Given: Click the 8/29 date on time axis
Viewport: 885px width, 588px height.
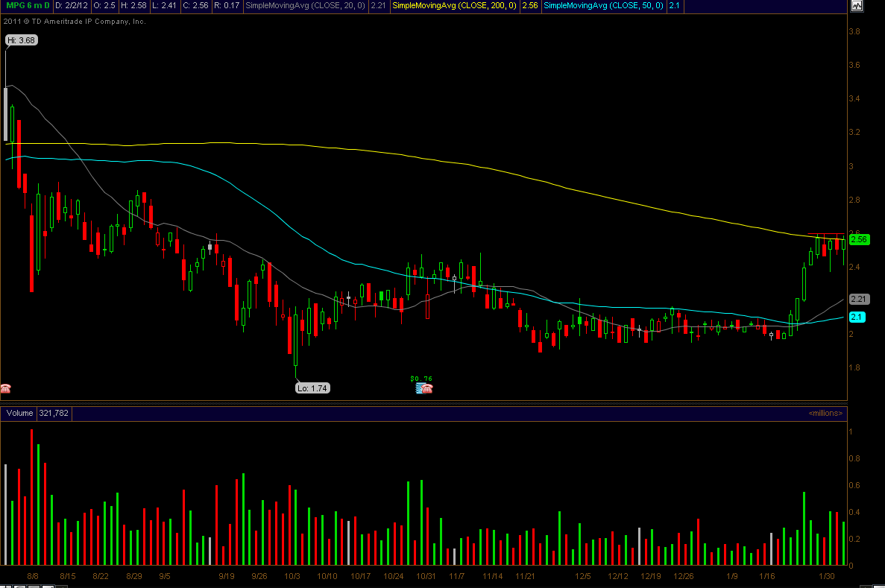Looking at the screenshot, I should [134, 576].
